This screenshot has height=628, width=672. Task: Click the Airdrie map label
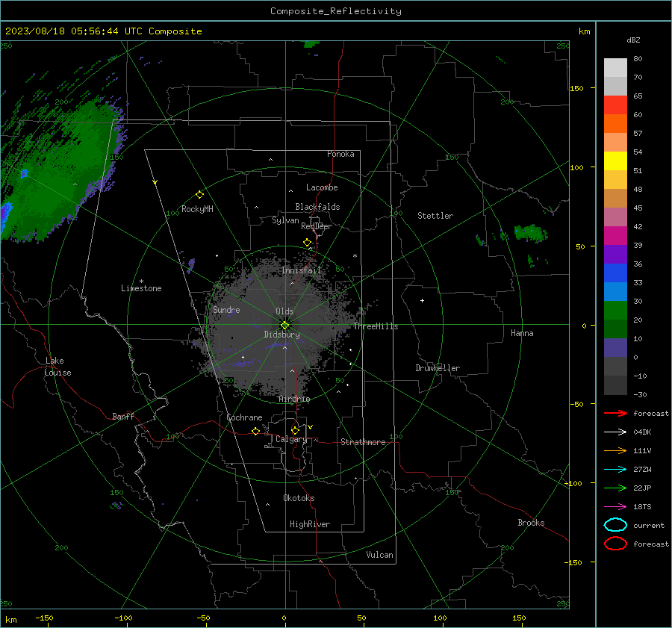point(294,399)
